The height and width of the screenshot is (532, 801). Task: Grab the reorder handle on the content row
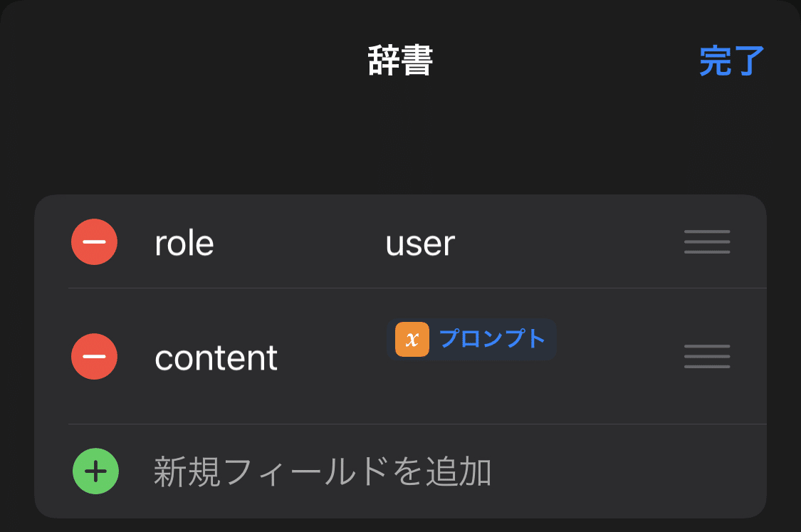(707, 357)
